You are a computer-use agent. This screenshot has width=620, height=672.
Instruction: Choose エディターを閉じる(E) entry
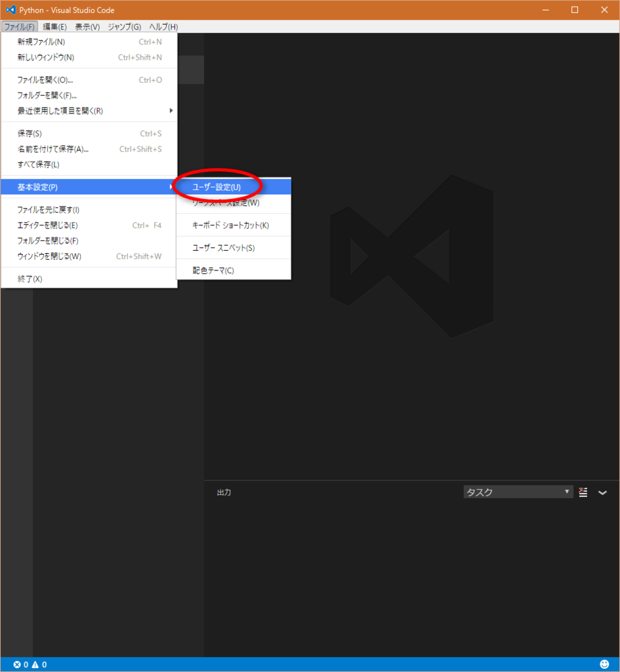point(89,225)
